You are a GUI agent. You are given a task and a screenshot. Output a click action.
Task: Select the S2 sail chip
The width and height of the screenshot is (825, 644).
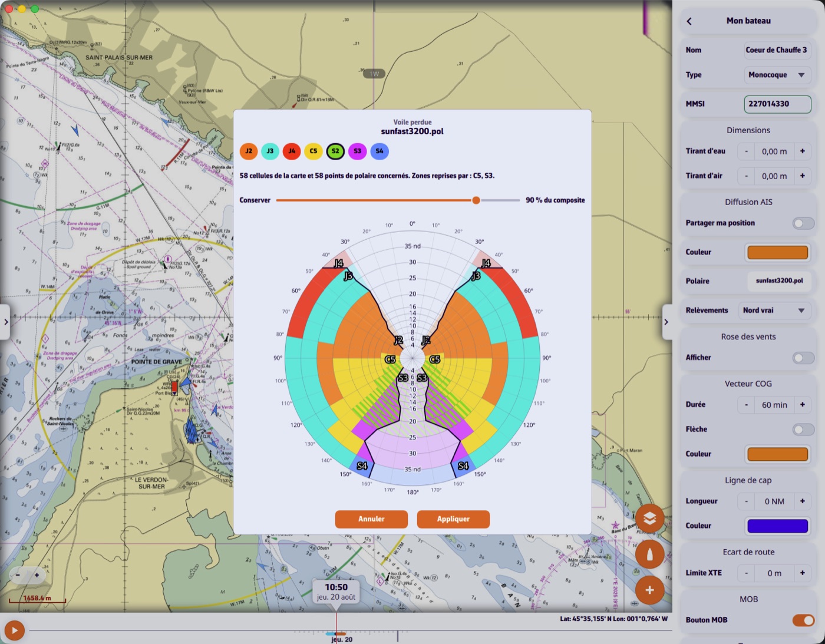point(335,151)
